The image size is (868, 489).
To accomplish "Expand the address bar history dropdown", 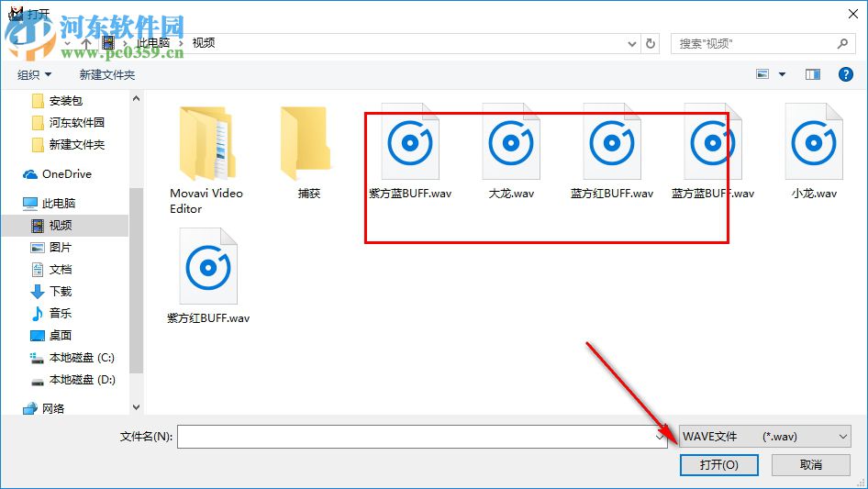I will coord(631,43).
